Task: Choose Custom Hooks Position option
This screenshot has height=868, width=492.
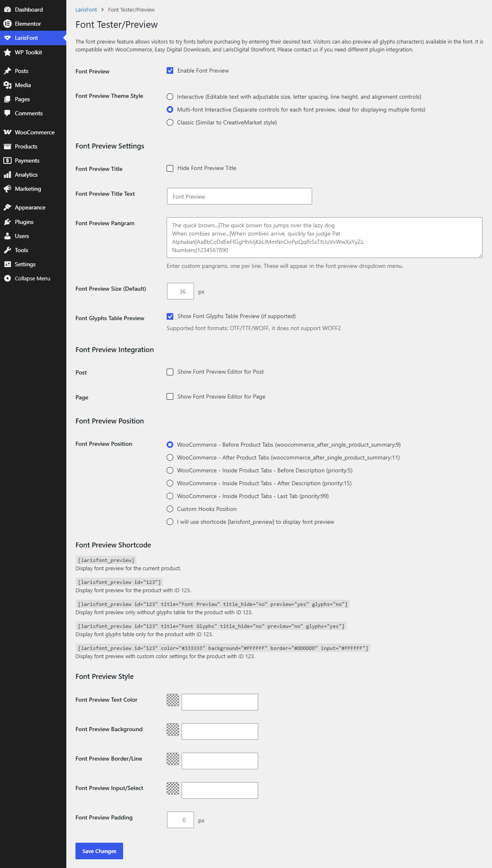Action: point(170,509)
